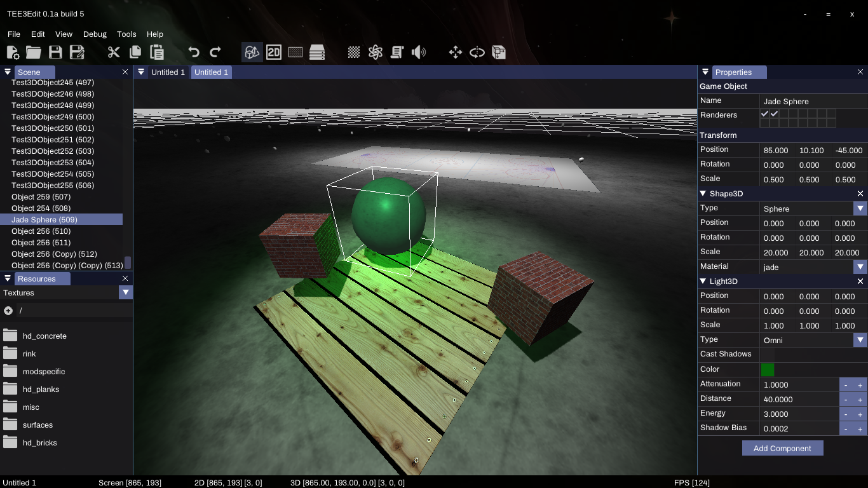
Task: Click the script editor toolbar icon
Action: pos(397,52)
